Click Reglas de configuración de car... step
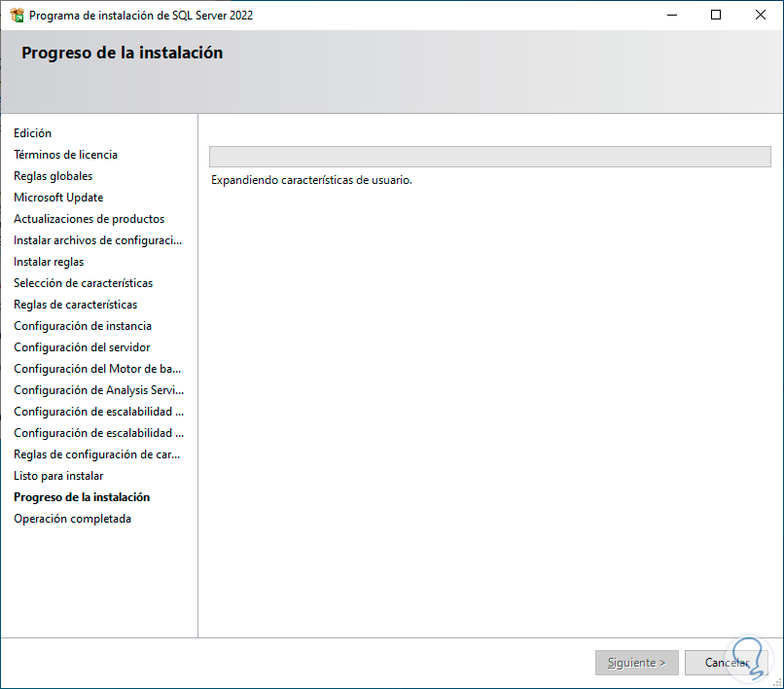This screenshot has width=784, height=689. click(97, 454)
